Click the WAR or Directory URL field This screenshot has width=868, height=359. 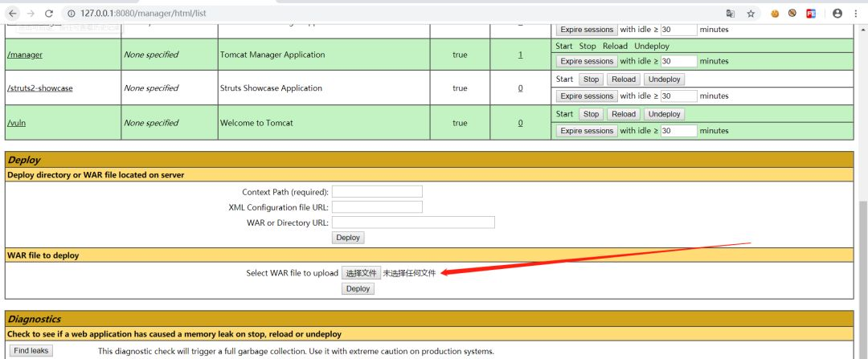(x=413, y=223)
